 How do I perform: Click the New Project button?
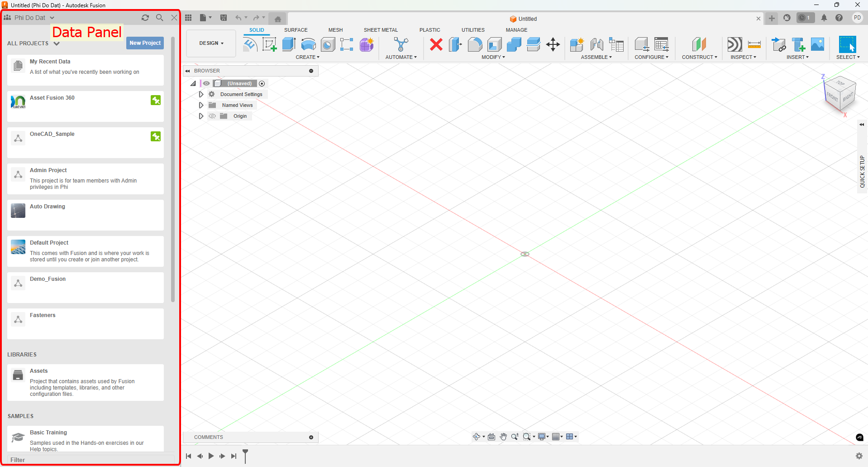(x=145, y=43)
